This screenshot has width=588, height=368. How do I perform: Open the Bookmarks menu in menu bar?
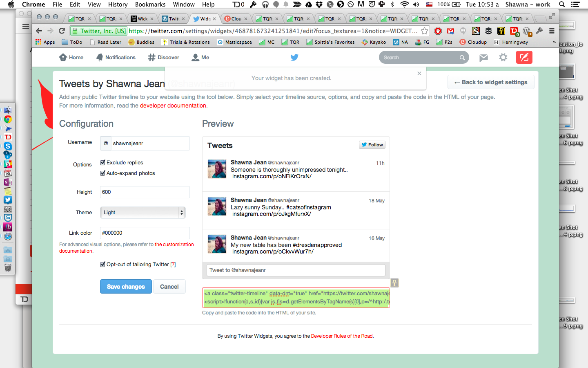coord(150,4)
